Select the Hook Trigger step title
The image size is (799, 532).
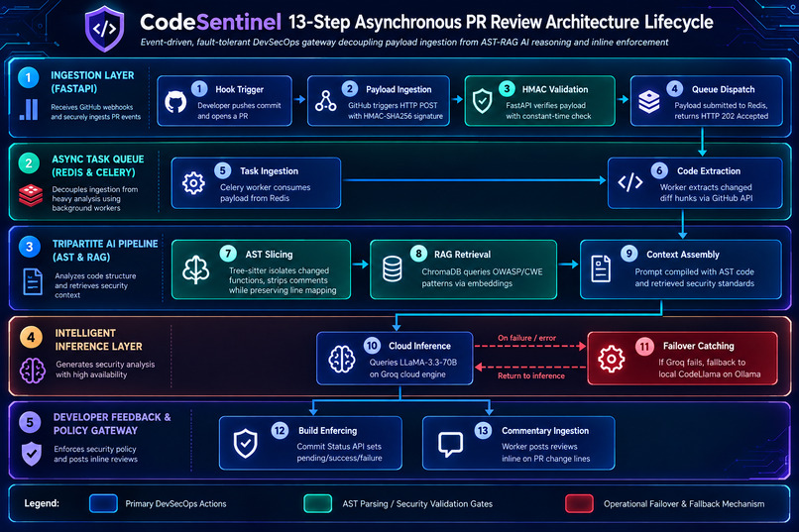pos(239,89)
